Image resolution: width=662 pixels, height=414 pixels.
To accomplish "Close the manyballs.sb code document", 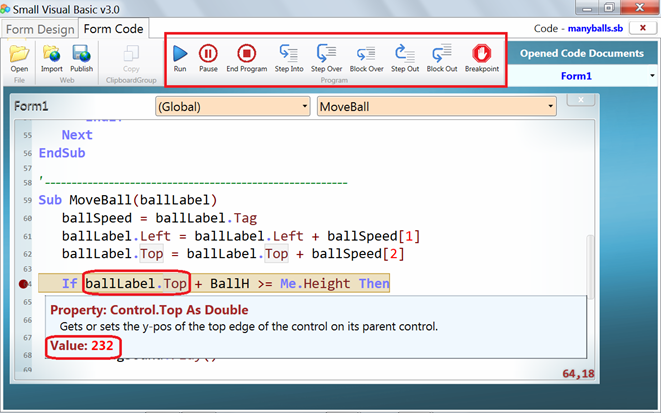I will pyautogui.click(x=643, y=28).
